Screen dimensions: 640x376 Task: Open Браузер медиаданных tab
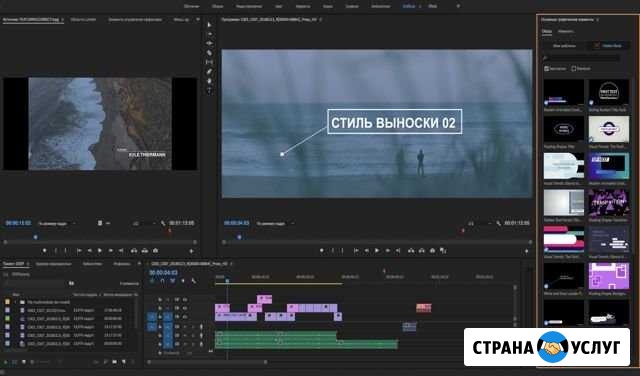pyautogui.click(x=53, y=264)
